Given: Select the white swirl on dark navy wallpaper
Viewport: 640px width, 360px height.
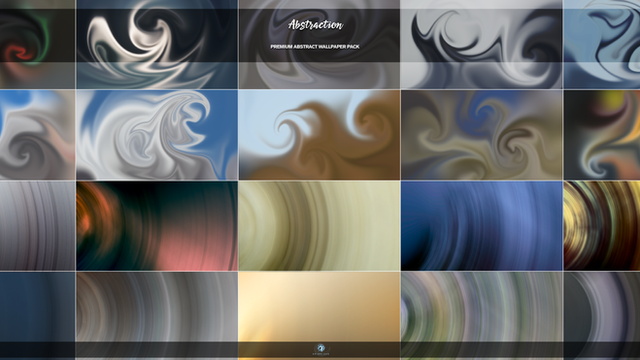Looking at the screenshot, I should (157, 44).
